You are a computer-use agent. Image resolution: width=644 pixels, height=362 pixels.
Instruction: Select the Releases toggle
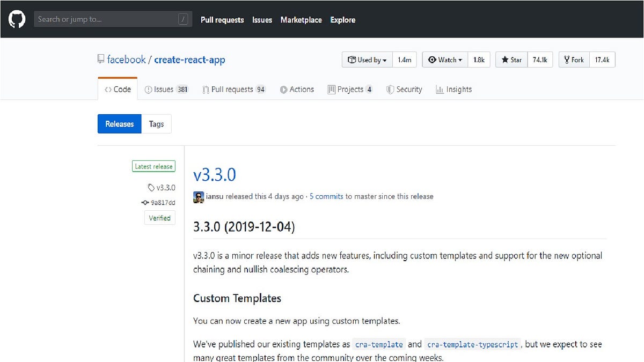(x=119, y=124)
